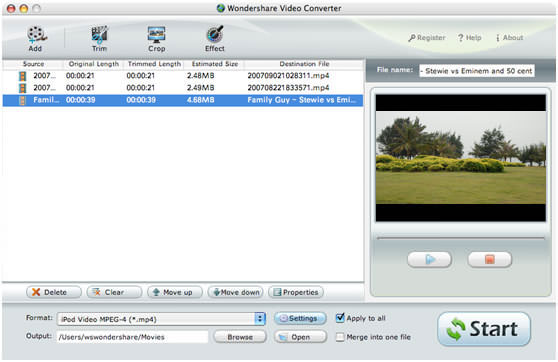Click the 00:00:39 original length cell

tap(80, 100)
